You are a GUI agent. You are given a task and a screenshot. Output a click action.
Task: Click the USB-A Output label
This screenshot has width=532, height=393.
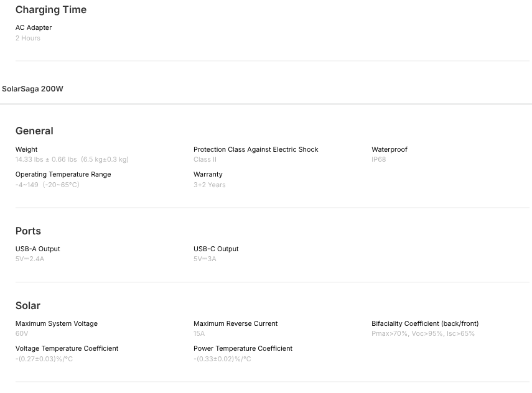pyautogui.click(x=37, y=249)
